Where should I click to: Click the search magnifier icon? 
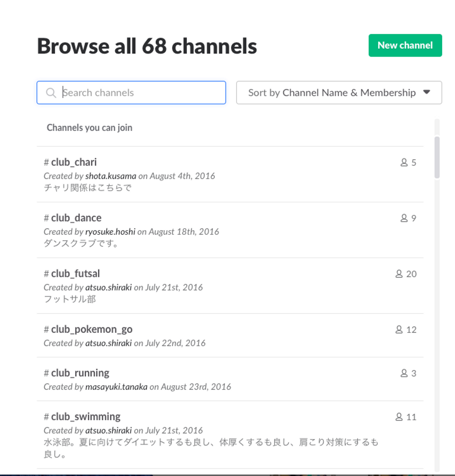pyautogui.click(x=51, y=93)
